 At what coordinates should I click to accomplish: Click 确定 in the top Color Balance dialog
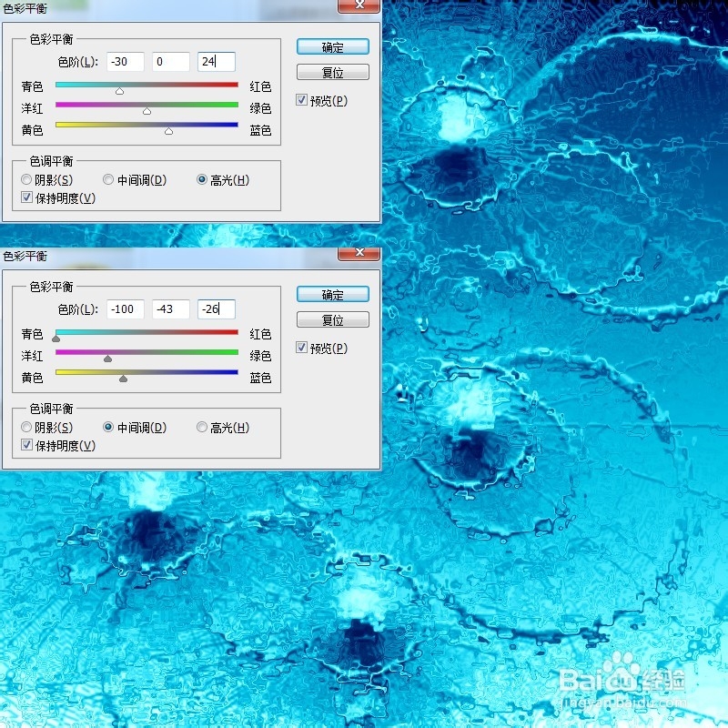[x=332, y=46]
